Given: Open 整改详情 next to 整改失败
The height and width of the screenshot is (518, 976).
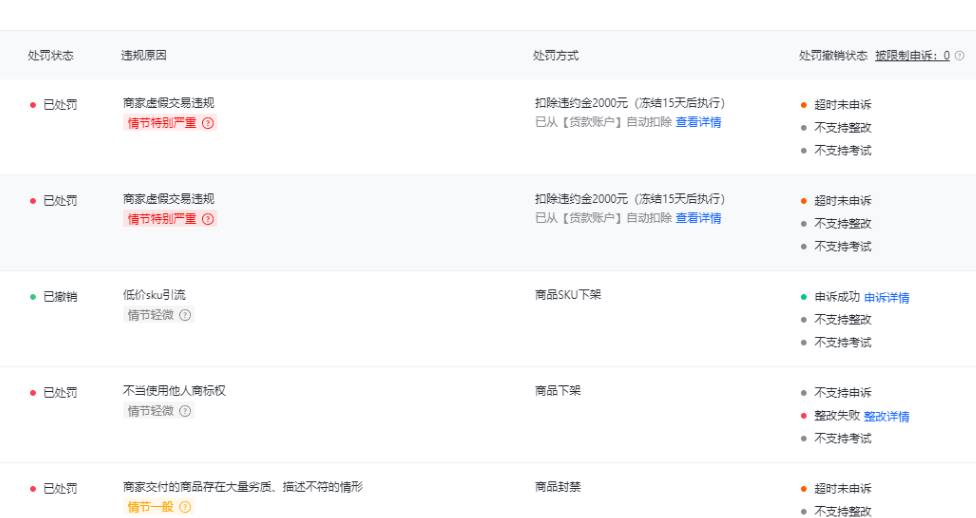Looking at the screenshot, I should click(x=887, y=416).
